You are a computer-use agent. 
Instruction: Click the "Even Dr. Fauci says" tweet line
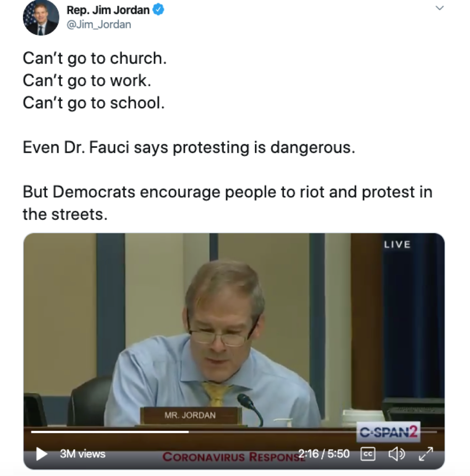(x=189, y=147)
